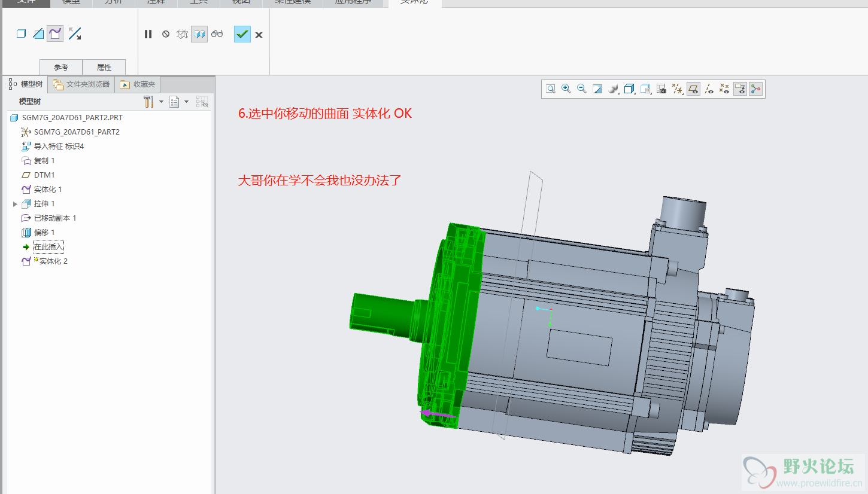The width and height of the screenshot is (868, 494).
Task: Toggle datum point display
Action: pyautogui.click(x=724, y=89)
